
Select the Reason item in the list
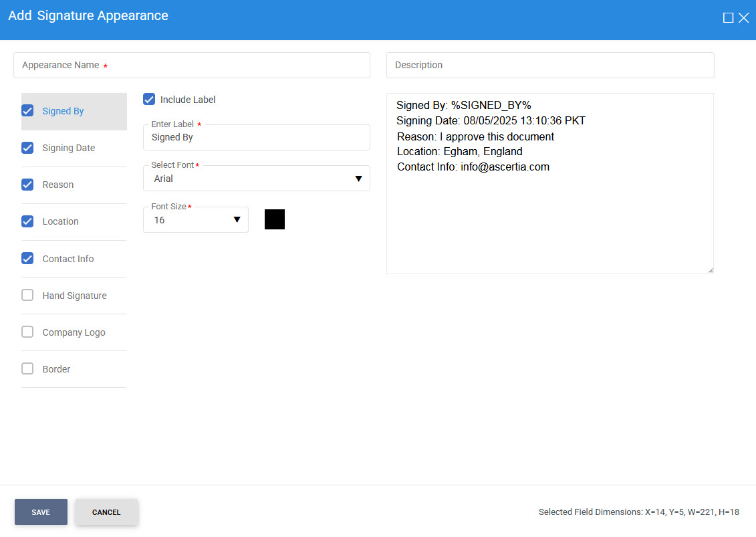point(58,185)
